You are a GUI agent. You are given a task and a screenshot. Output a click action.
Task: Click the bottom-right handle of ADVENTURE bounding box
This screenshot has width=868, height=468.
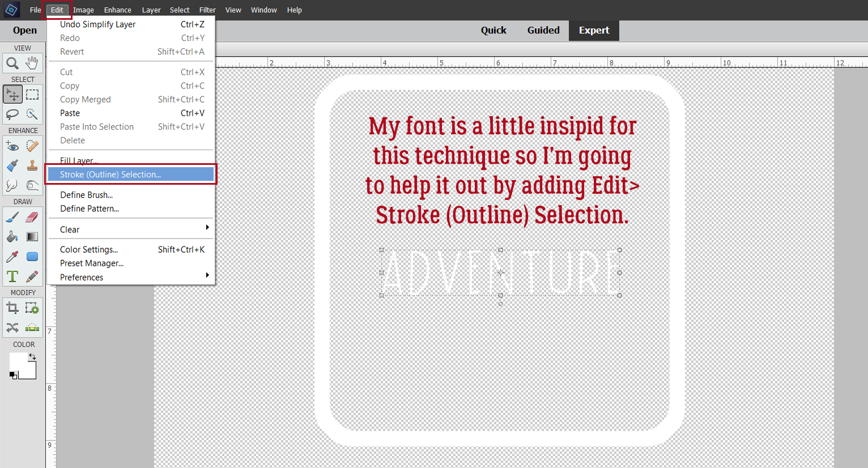[x=619, y=295]
